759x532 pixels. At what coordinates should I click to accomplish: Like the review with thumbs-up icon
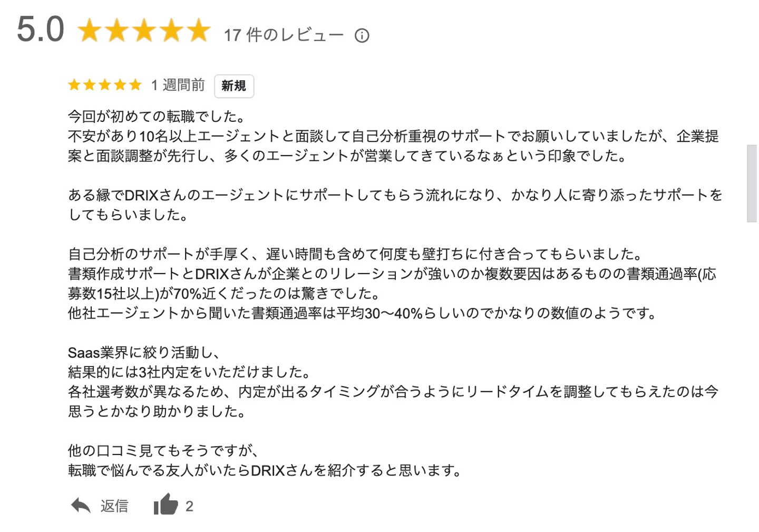tap(166, 505)
